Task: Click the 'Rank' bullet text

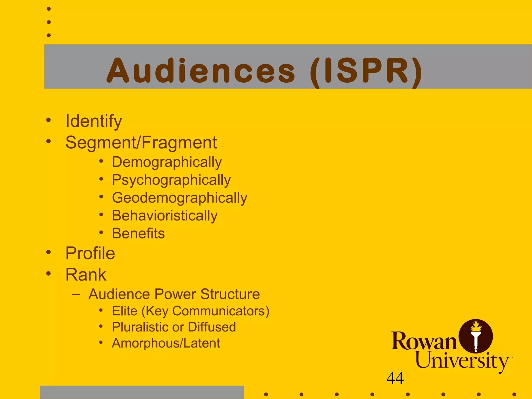Action: pos(86,275)
